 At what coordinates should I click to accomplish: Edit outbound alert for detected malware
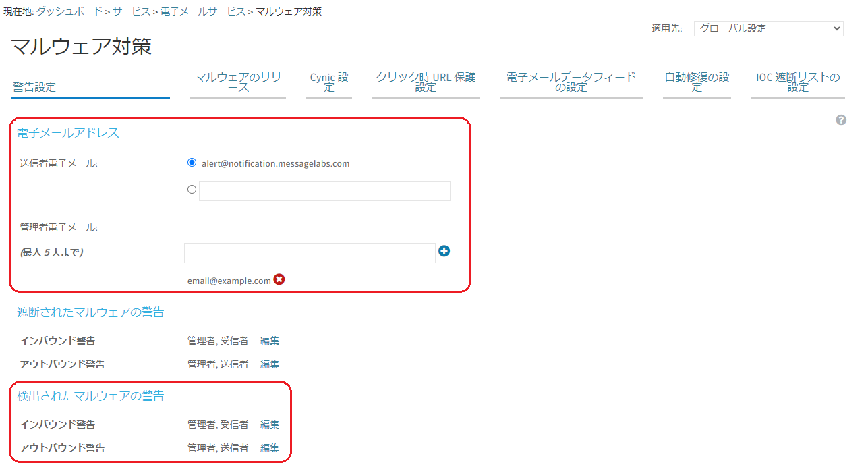[x=270, y=448]
